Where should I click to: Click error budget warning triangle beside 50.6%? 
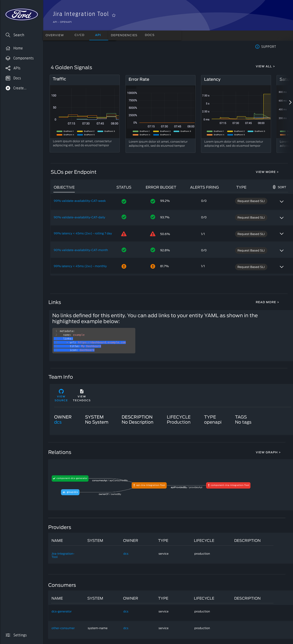coord(153,234)
